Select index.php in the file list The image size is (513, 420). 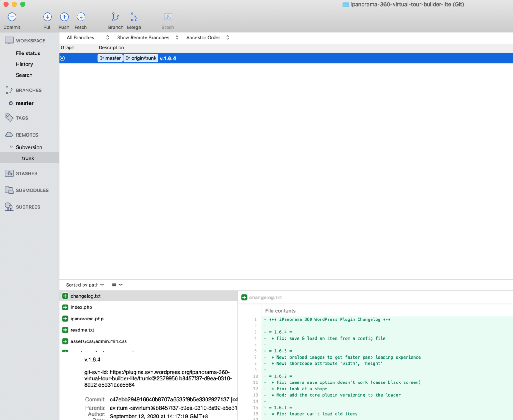point(148,307)
